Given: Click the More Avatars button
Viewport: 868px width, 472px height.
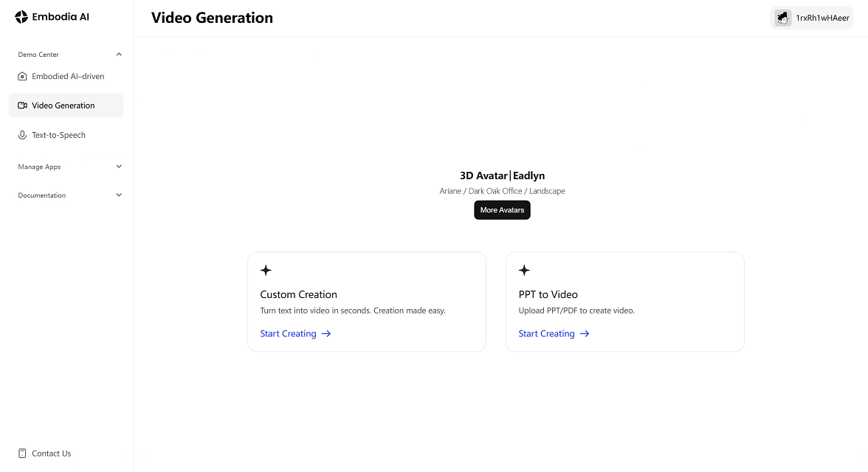Looking at the screenshot, I should pos(502,210).
